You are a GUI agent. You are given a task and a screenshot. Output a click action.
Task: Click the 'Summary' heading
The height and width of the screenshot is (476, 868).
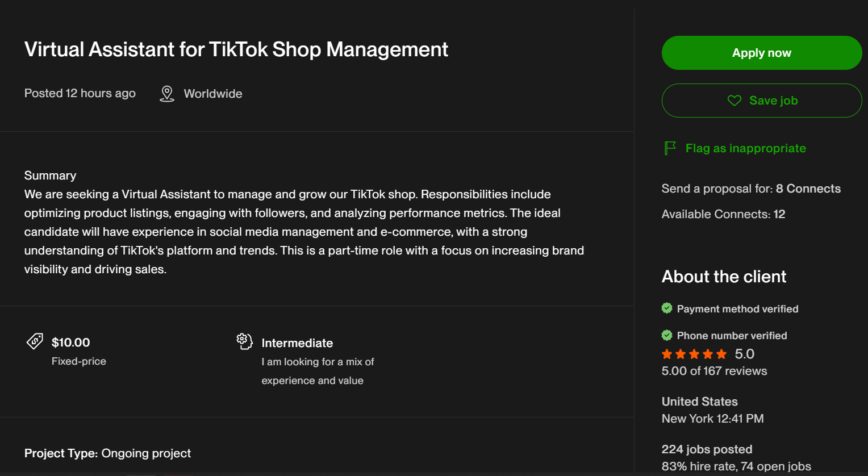pos(50,176)
